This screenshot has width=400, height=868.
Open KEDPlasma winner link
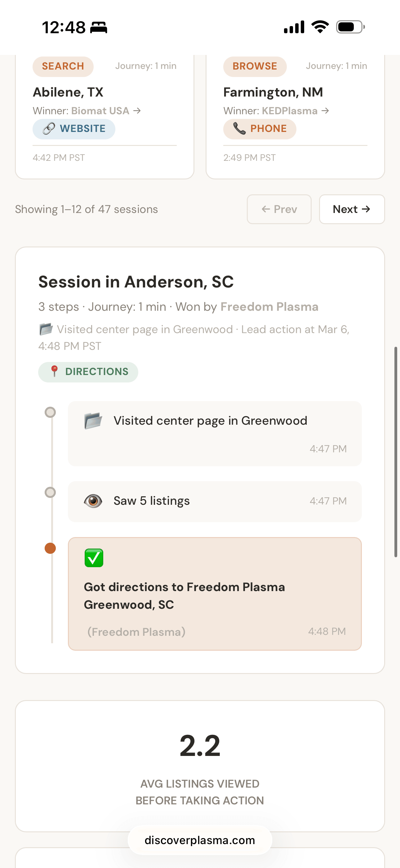tap(290, 111)
